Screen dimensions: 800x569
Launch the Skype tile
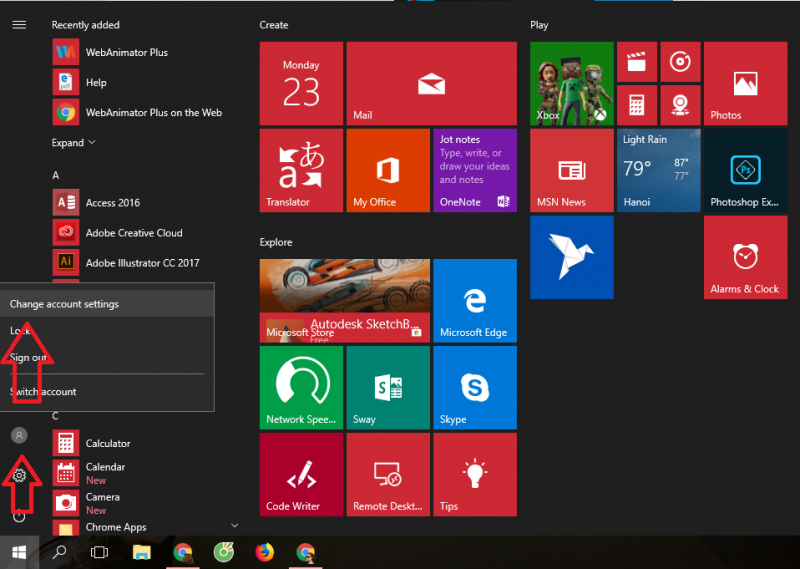474,387
